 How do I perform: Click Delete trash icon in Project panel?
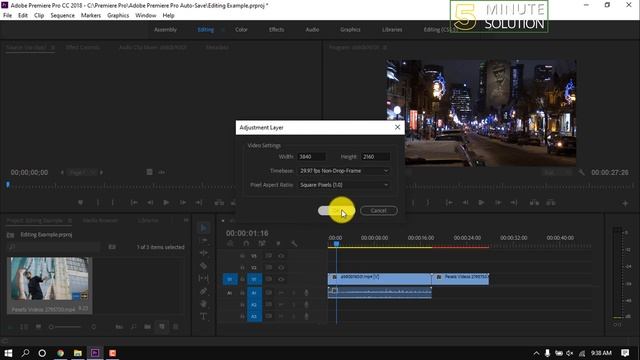[x=176, y=327]
